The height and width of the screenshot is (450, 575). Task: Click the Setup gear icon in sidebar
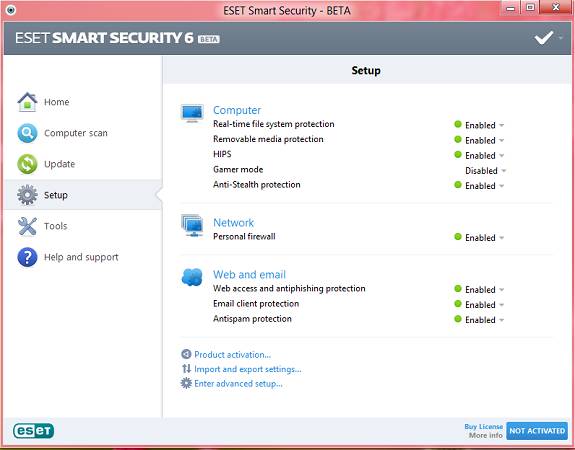pos(27,195)
